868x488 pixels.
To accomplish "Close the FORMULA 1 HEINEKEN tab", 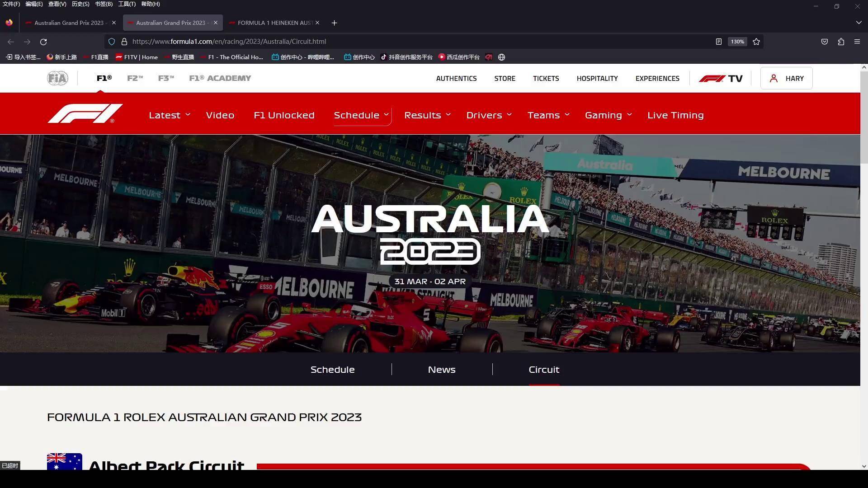I will tap(317, 23).
